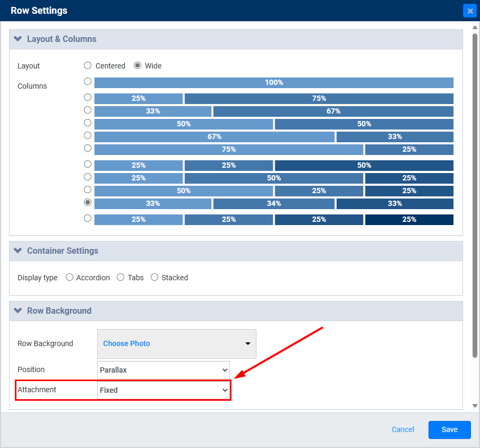480x448 pixels.
Task: Choose the 50% / 25% / 25% column layout
Action: tap(88, 189)
